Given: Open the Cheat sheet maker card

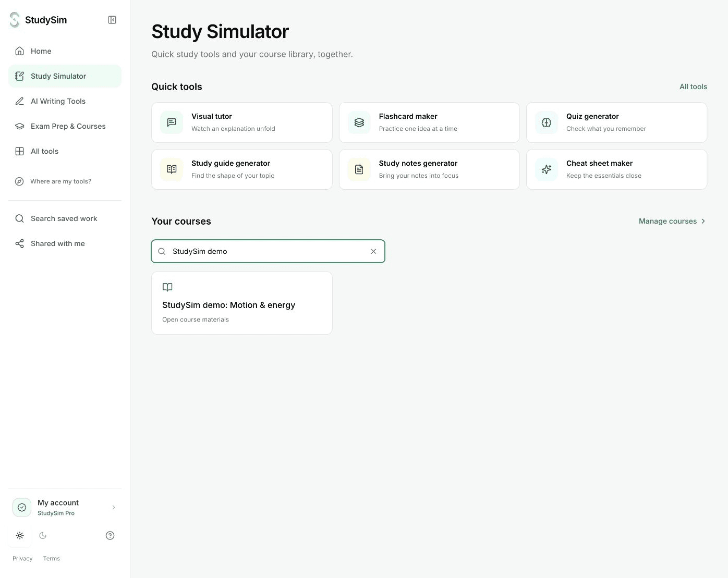Looking at the screenshot, I should pos(616,169).
